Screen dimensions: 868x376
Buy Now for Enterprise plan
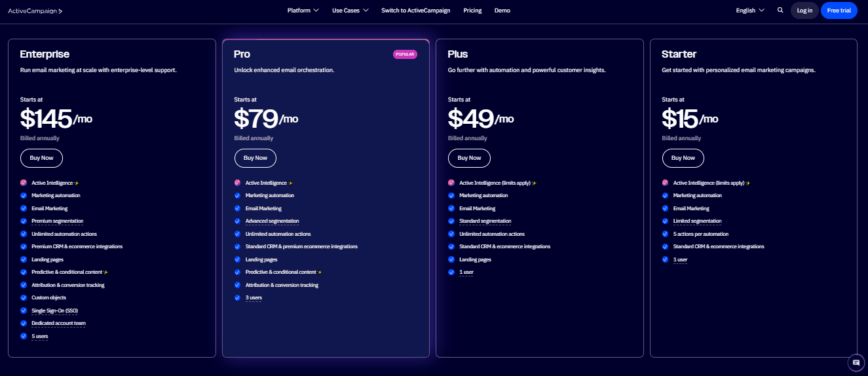click(x=41, y=158)
